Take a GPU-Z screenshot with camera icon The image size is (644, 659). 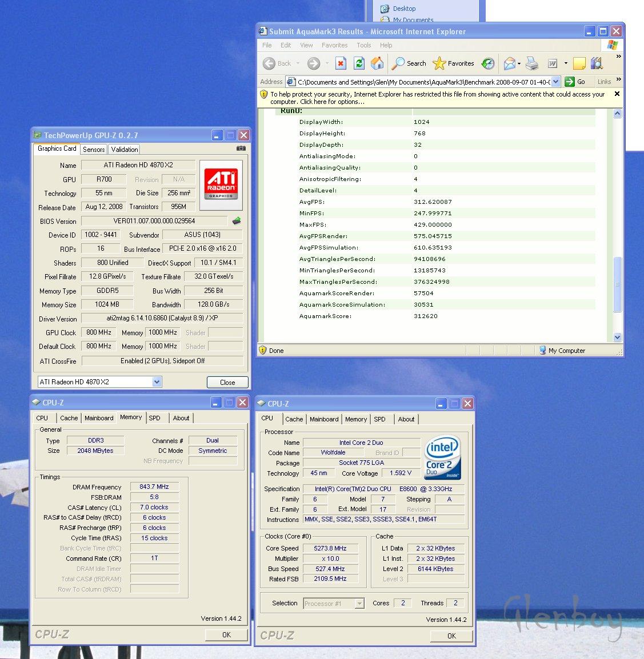tap(241, 148)
